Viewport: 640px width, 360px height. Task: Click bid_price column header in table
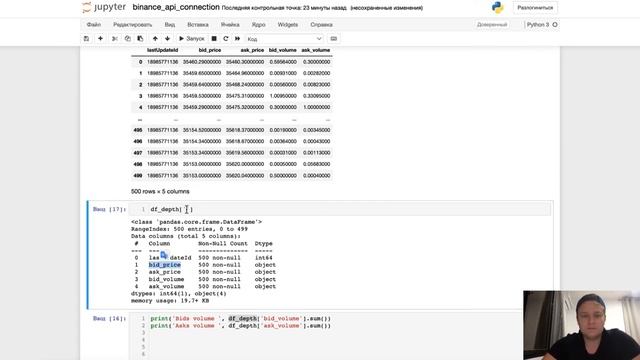click(x=210, y=50)
